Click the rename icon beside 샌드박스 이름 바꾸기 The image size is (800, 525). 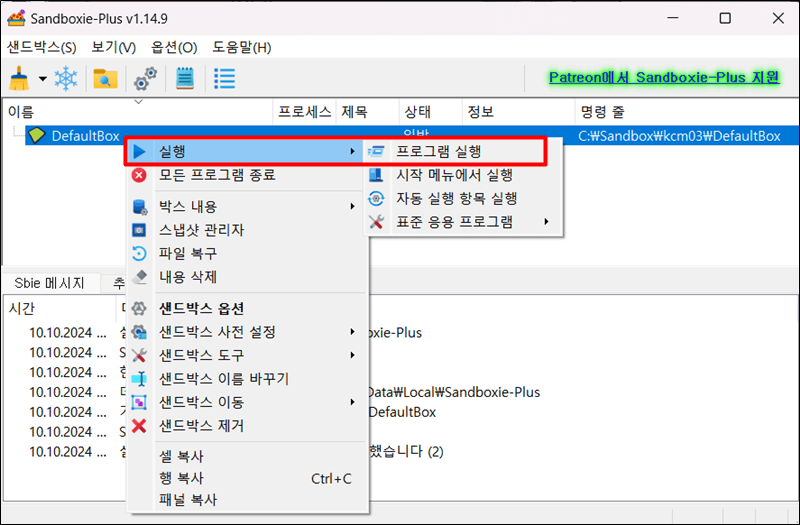coord(139,379)
